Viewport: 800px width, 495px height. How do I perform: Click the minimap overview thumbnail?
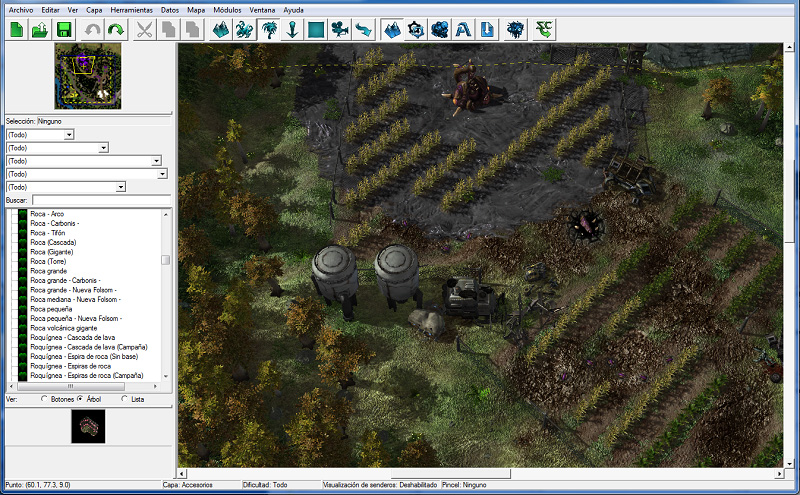point(88,76)
